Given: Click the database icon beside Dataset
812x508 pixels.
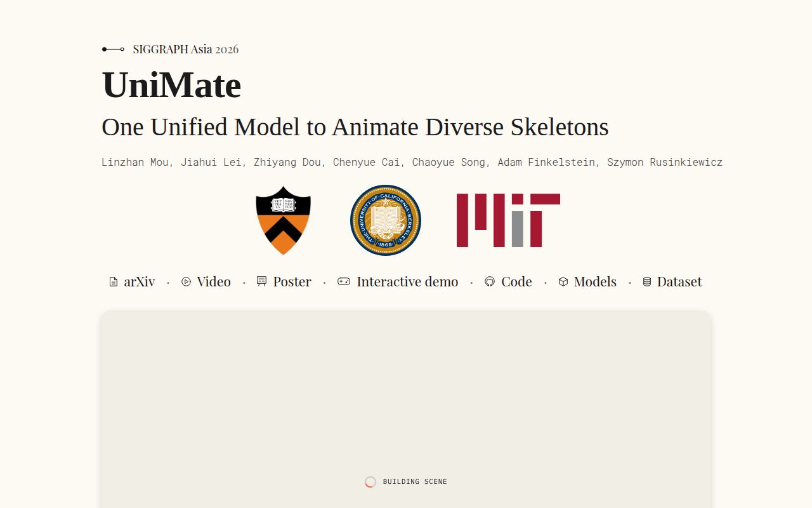Looking at the screenshot, I should pyautogui.click(x=647, y=281).
